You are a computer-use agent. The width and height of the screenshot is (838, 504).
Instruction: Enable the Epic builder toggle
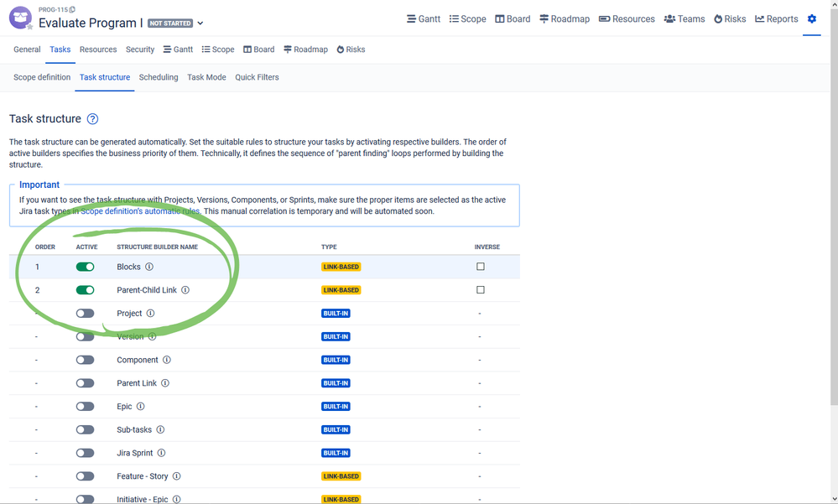(x=85, y=406)
